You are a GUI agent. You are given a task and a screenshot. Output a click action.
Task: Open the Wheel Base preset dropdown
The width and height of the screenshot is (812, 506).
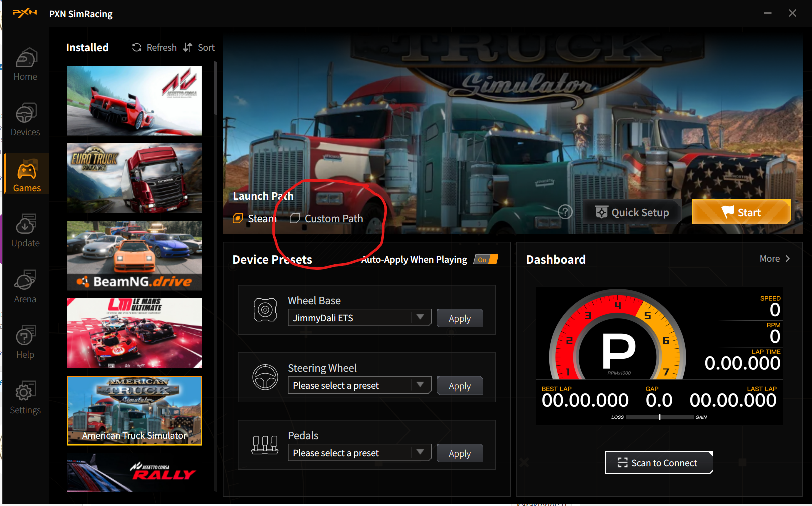point(359,318)
